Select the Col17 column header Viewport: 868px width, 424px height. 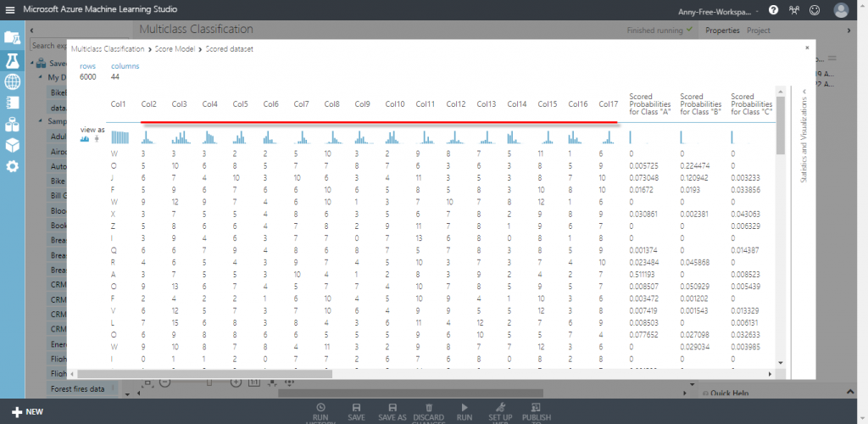(x=609, y=104)
